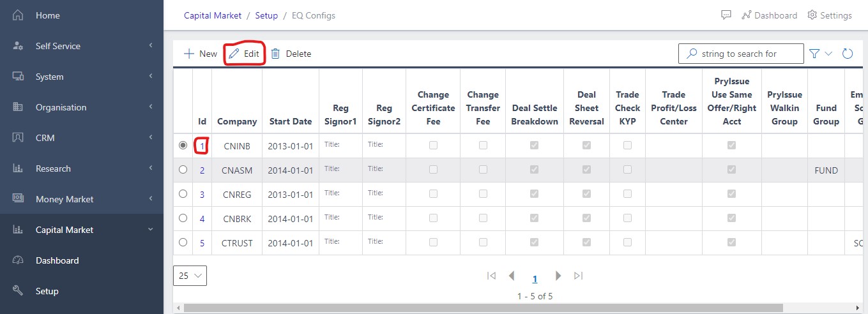Go to the previous page arrow
The image size is (868, 314).
click(x=512, y=276)
